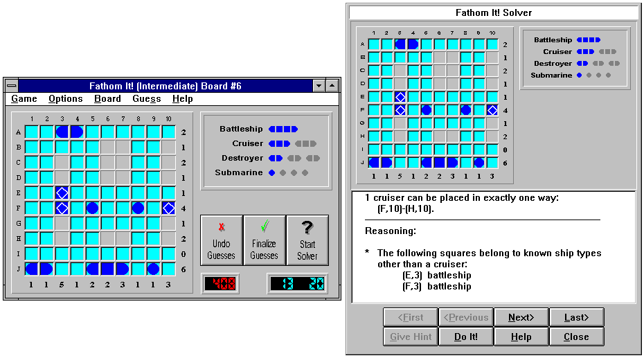Click Next> in the Solver window
Screen dimensions: 644x358
tap(521, 317)
